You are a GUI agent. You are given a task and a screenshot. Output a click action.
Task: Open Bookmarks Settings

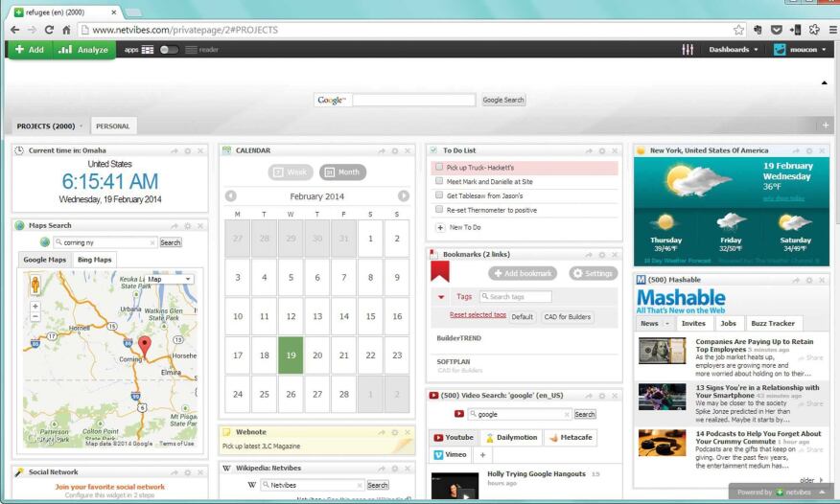point(593,273)
